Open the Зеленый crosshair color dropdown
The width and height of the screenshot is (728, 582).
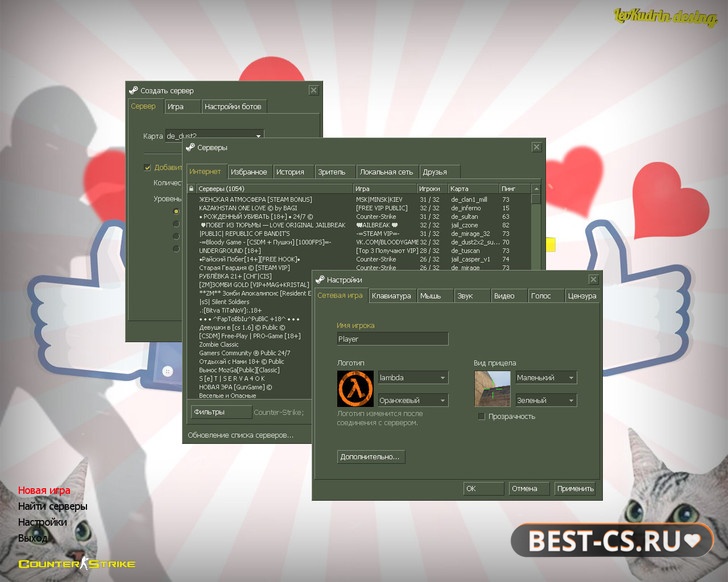click(546, 400)
